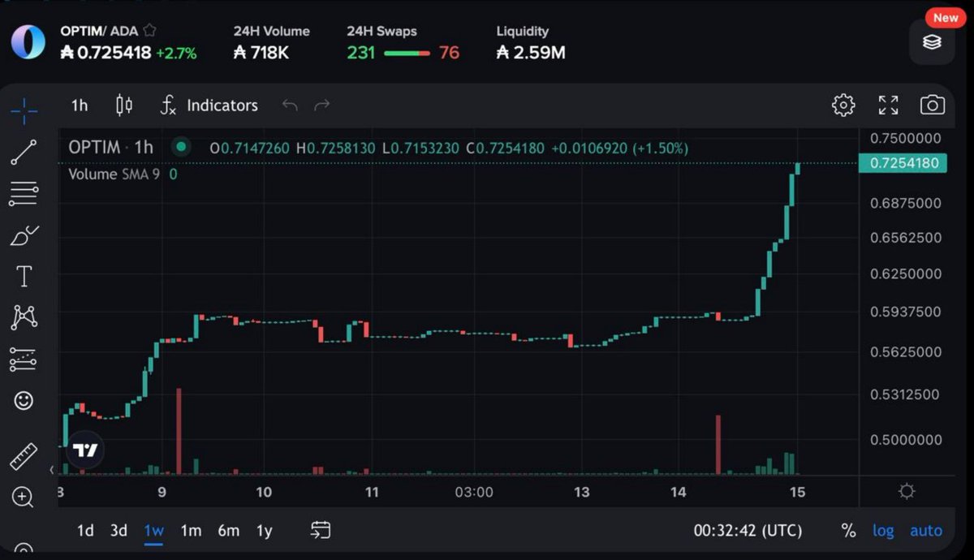Click the 03:00 time axis label

(x=473, y=492)
